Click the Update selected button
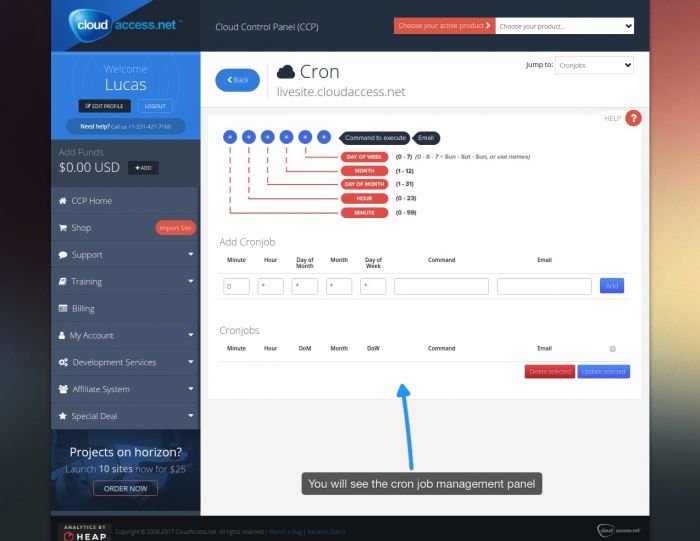 604,371
